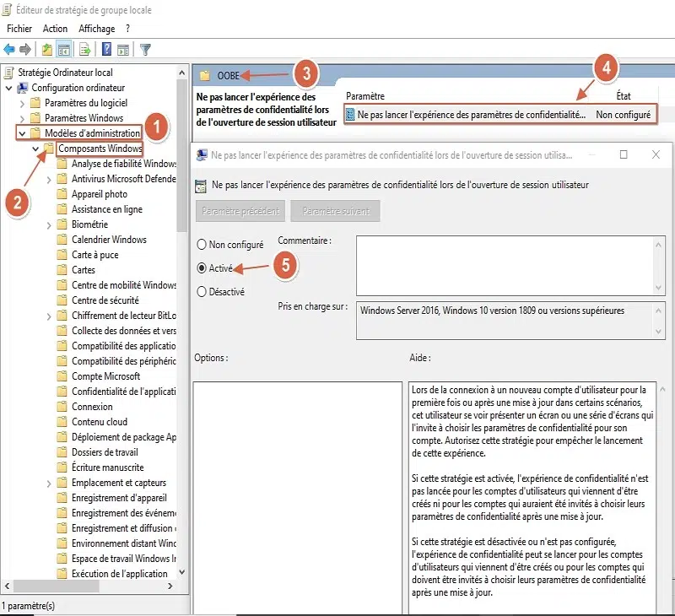The height and width of the screenshot is (616, 675).
Task: Expand the 'Paramètres Windows' tree node
Action: [21, 118]
